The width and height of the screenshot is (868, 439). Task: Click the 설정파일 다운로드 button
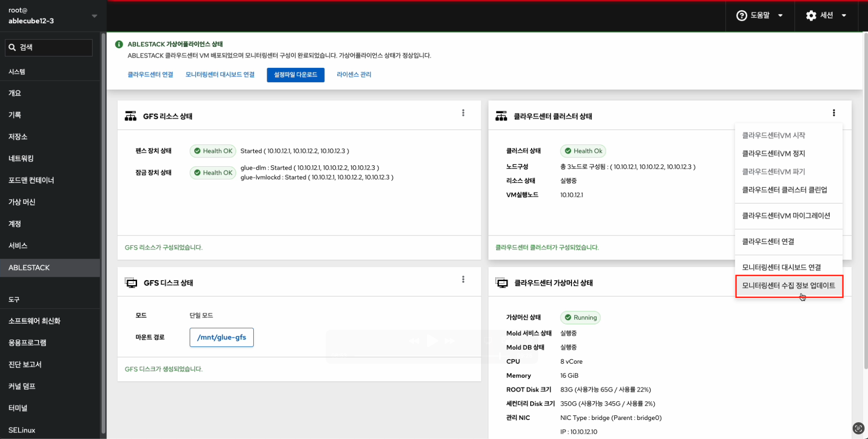(x=295, y=75)
